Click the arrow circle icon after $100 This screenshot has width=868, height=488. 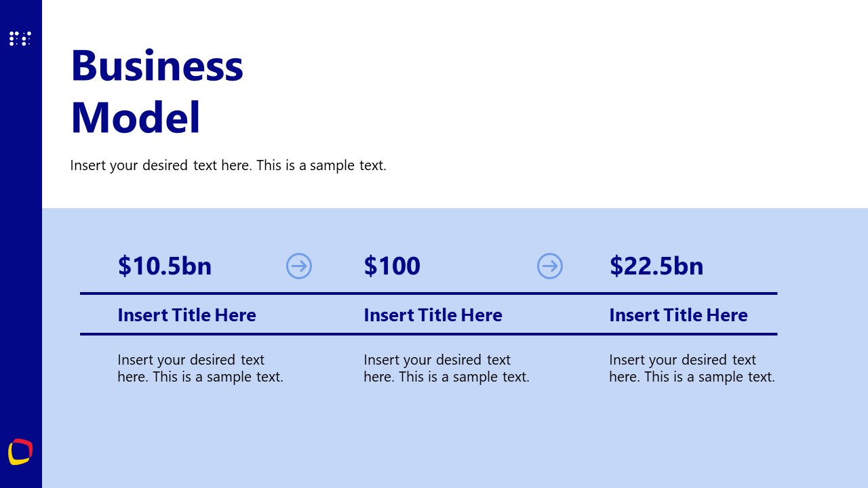tap(550, 266)
